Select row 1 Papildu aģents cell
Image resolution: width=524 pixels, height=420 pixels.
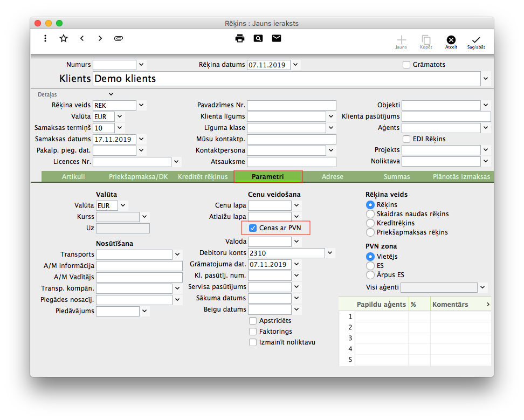(x=382, y=316)
